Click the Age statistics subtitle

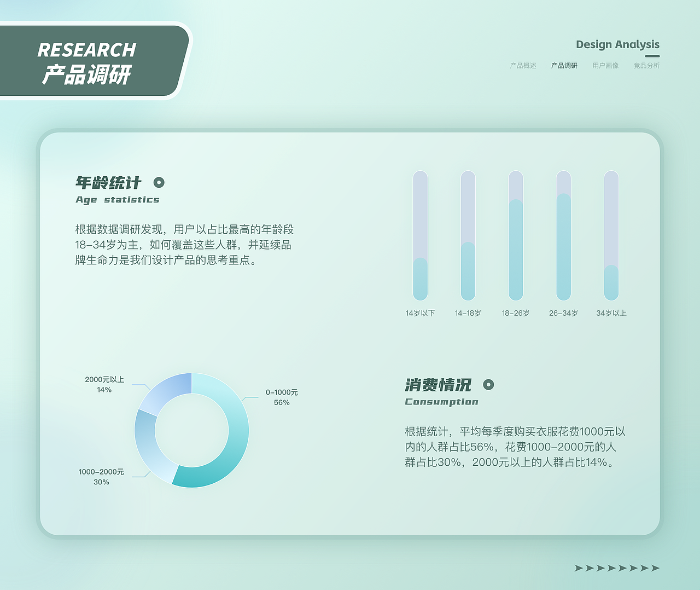(x=118, y=200)
